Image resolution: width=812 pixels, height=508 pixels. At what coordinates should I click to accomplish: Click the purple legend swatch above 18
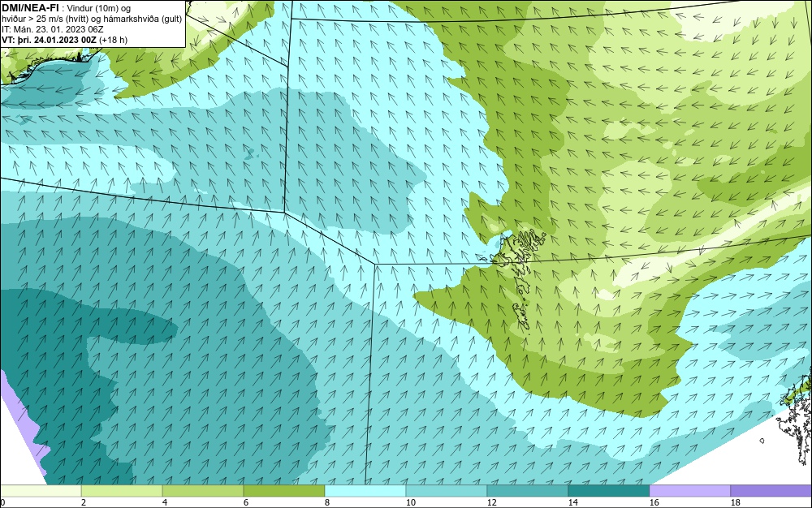771,490
